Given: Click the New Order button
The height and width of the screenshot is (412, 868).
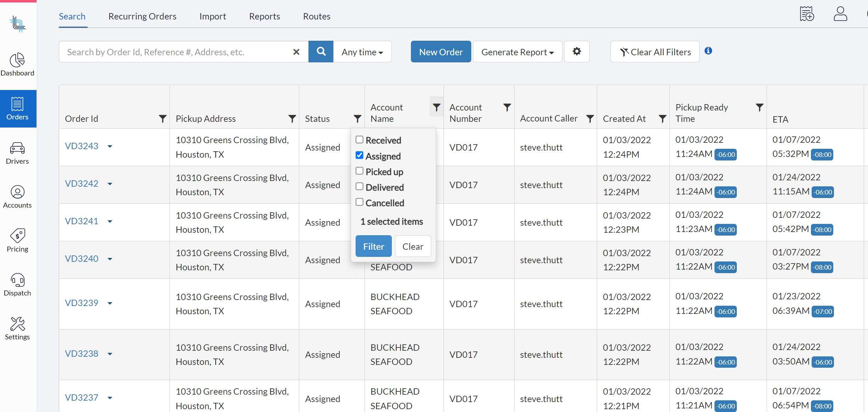Looking at the screenshot, I should (x=441, y=51).
